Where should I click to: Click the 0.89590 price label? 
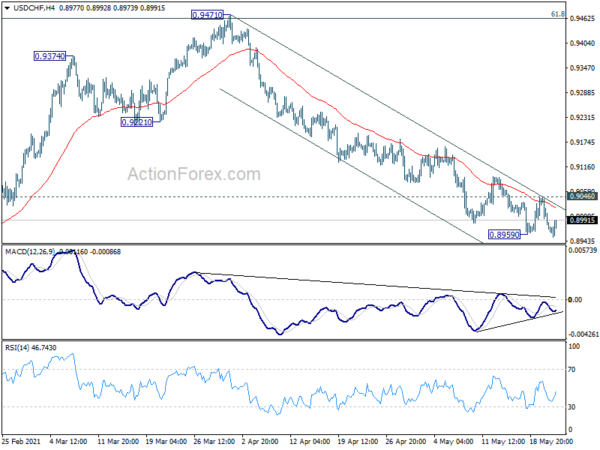pos(504,235)
